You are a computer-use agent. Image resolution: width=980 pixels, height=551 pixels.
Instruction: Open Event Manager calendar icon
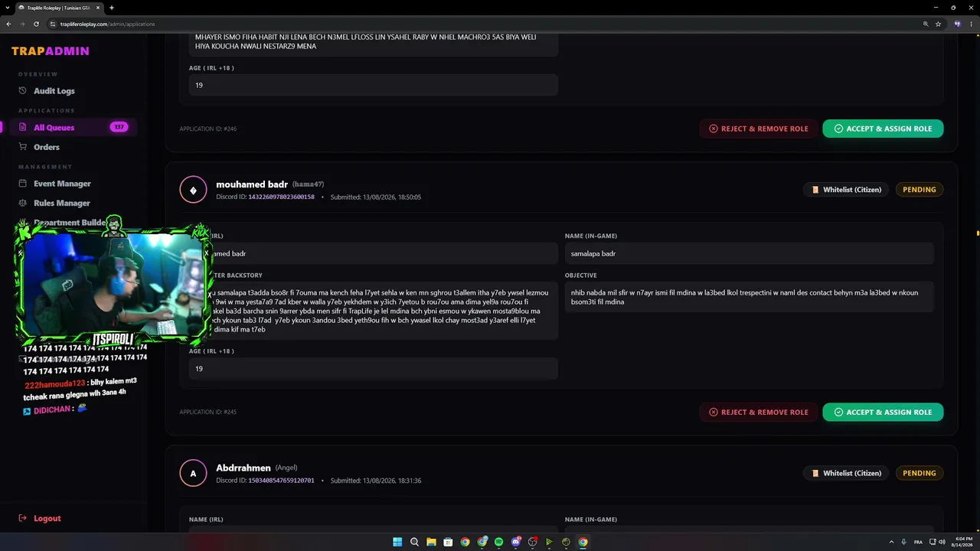tap(23, 184)
